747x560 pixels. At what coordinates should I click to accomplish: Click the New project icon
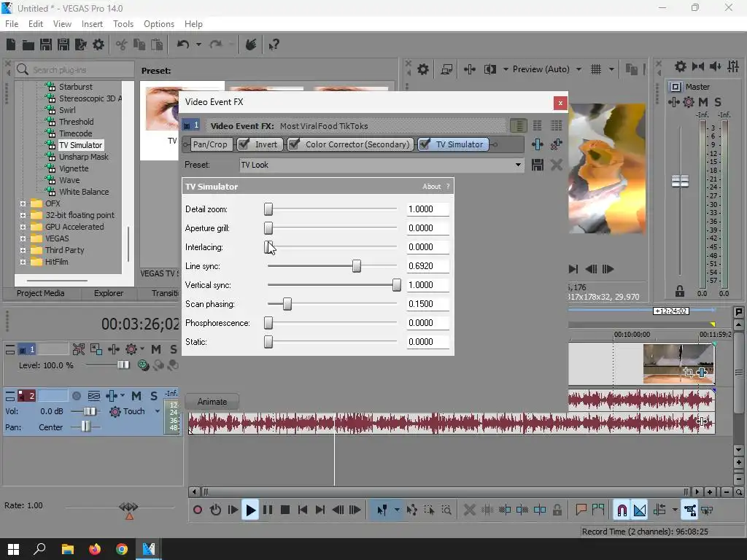click(x=11, y=44)
